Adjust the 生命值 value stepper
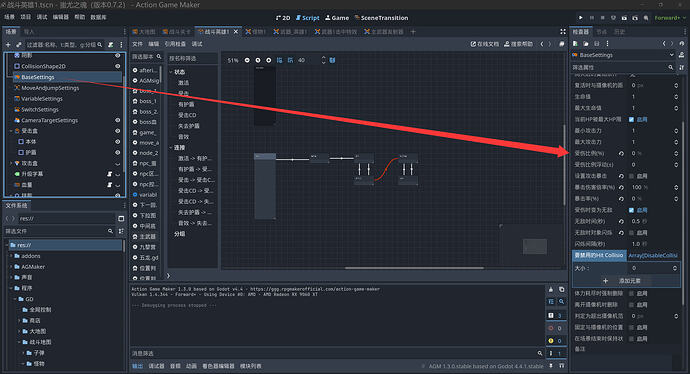 click(676, 97)
